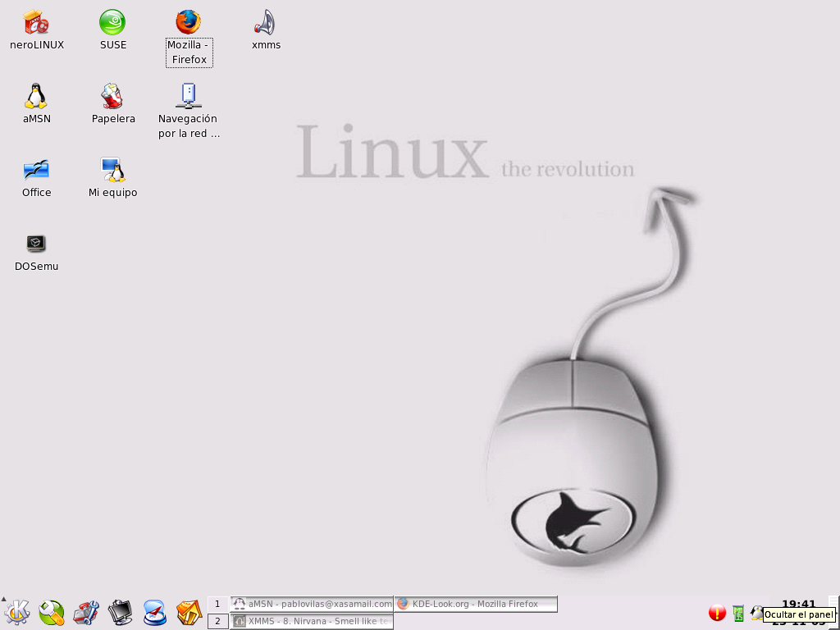Open the orange home folder panel icon
This screenshot has width=840, height=630.
pos(189,612)
